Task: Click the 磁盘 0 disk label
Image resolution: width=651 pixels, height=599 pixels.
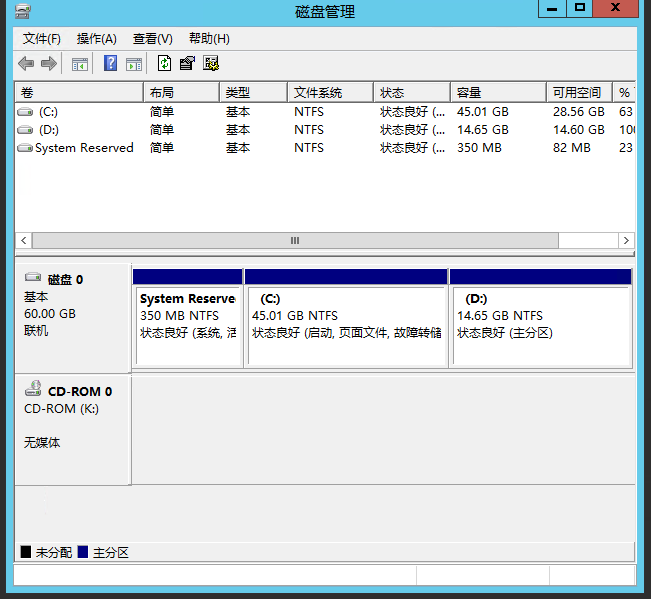Action: coord(65,280)
